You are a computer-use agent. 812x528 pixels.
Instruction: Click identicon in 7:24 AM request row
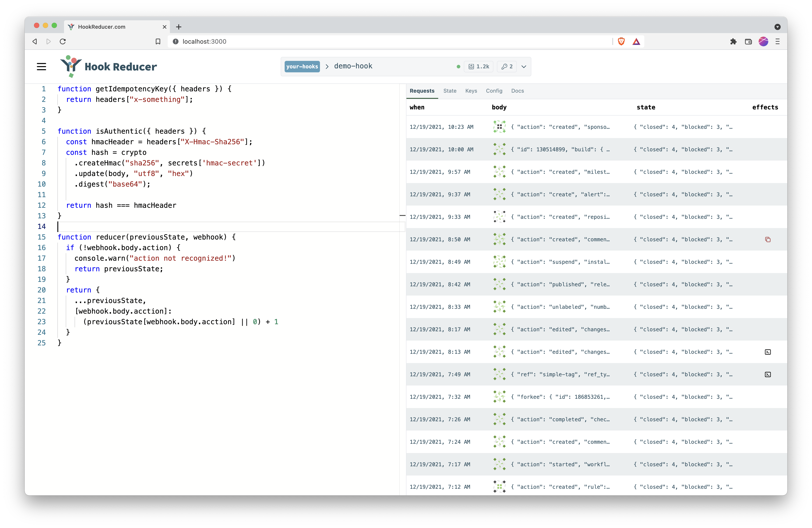point(499,442)
